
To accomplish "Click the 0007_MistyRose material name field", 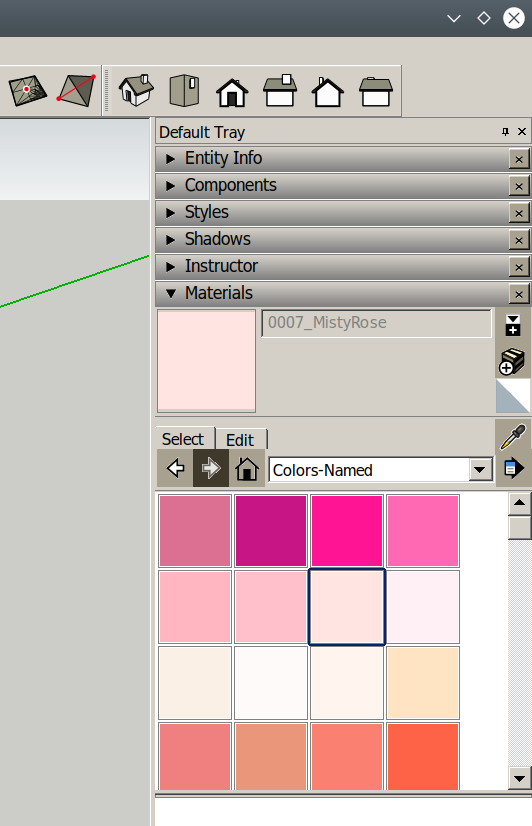I will 377,323.
